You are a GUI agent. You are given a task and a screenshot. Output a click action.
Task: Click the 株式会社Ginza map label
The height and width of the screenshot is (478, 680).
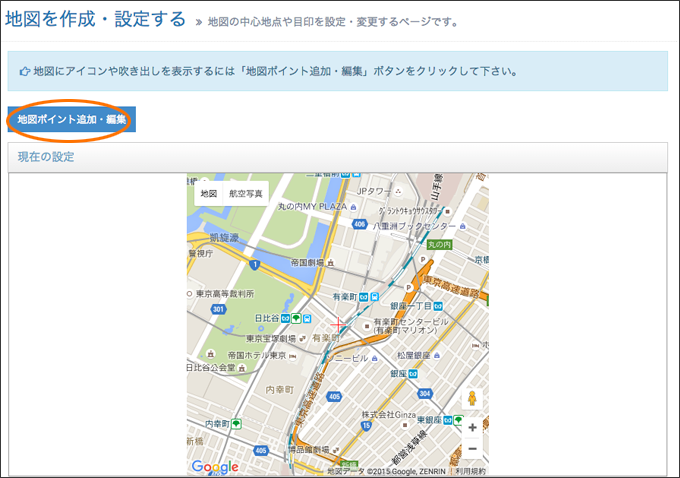point(389,415)
